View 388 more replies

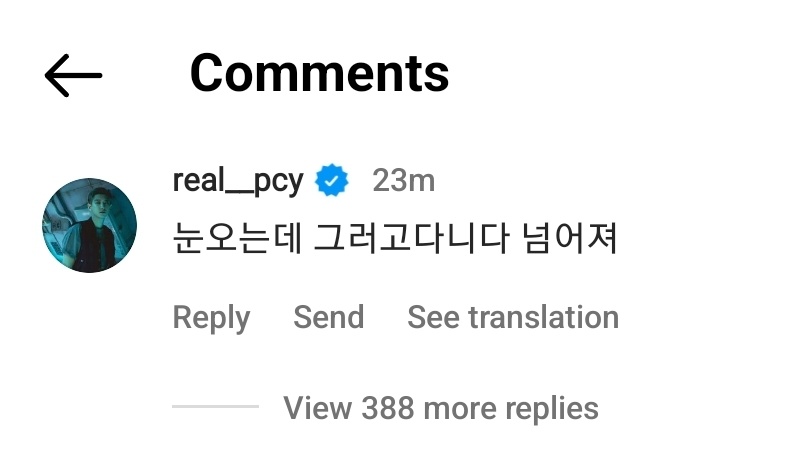441,408
